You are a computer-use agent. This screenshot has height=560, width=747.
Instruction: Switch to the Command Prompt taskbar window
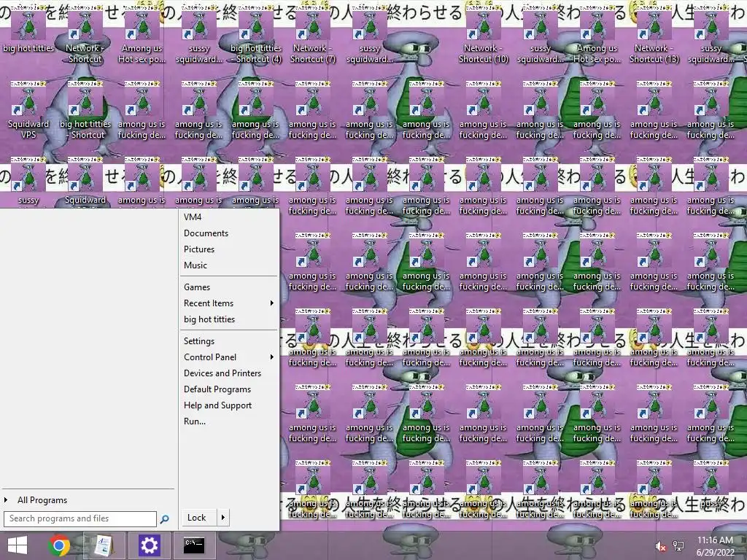pos(194,545)
